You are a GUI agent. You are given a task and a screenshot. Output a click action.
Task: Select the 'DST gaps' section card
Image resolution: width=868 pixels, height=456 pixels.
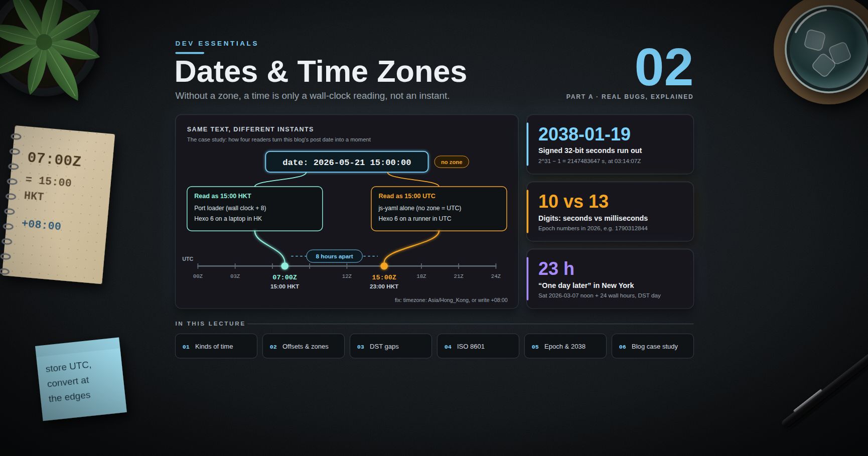(391, 346)
